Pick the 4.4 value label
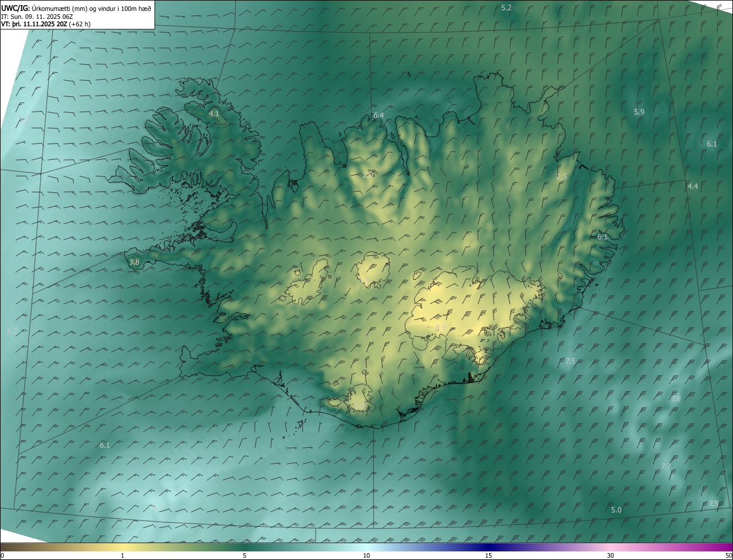This screenshot has height=560, width=733. pyautogui.click(x=693, y=187)
